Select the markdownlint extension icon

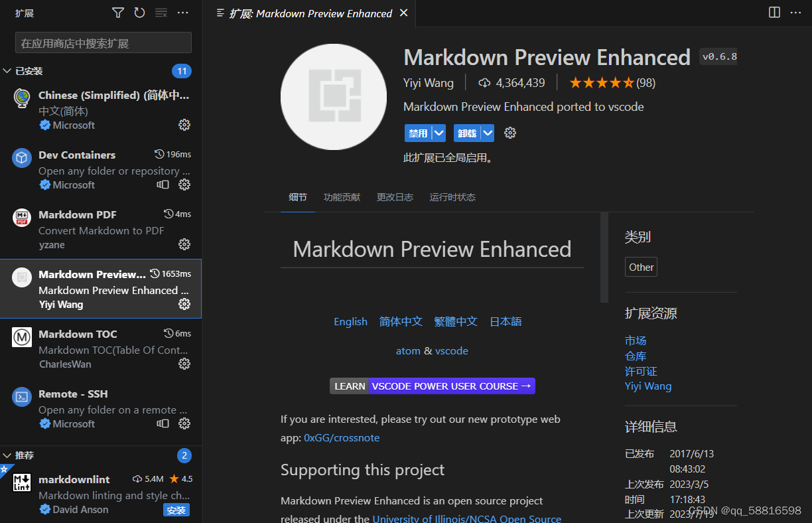click(22, 483)
